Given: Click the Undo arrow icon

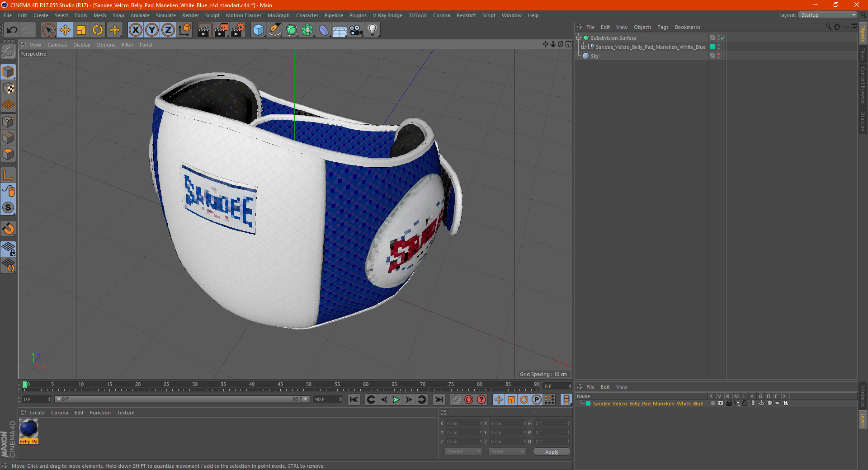Looking at the screenshot, I should tap(12, 30).
